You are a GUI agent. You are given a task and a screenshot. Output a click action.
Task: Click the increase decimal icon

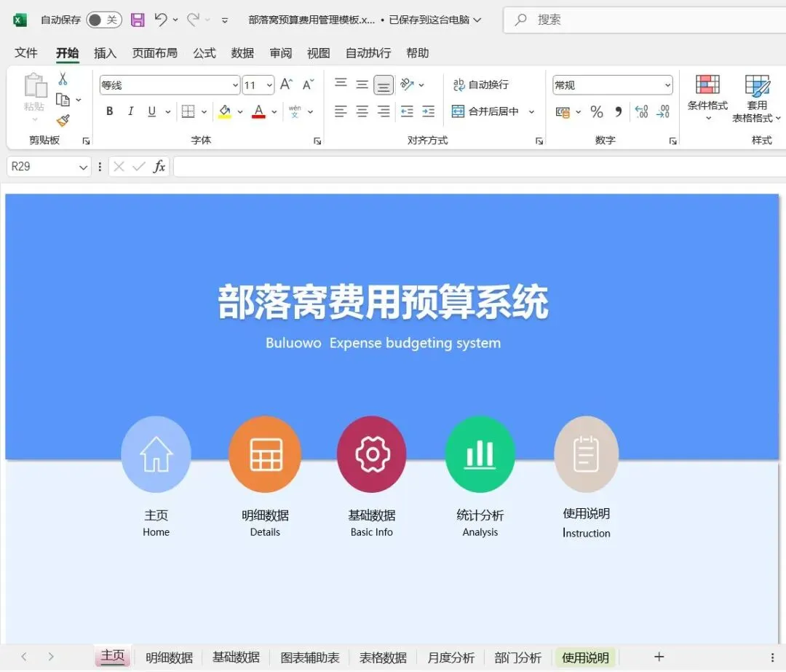pyautogui.click(x=641, y=111)
